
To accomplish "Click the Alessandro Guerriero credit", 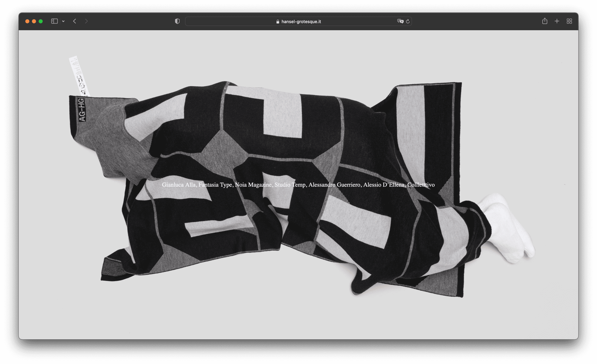I will click(334, 185).
